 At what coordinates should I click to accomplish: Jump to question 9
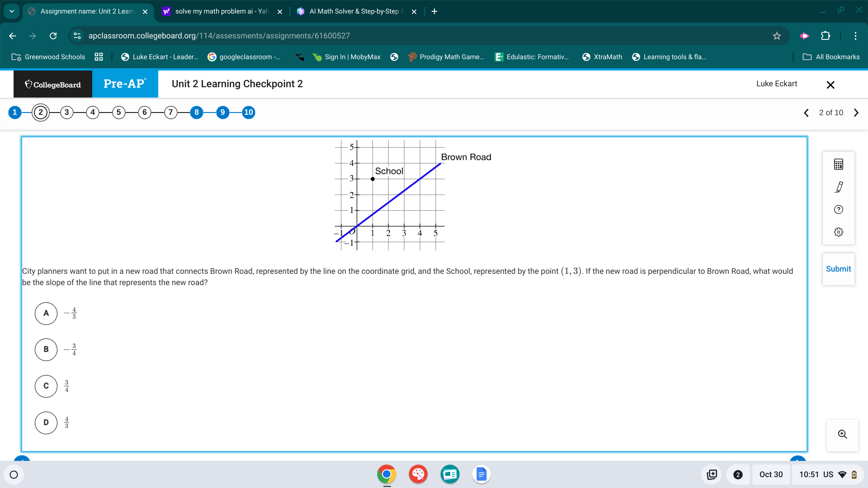[222, 113]
